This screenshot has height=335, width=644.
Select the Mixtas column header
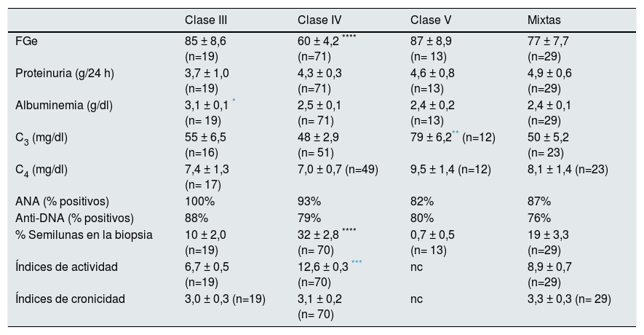point(543,19)
